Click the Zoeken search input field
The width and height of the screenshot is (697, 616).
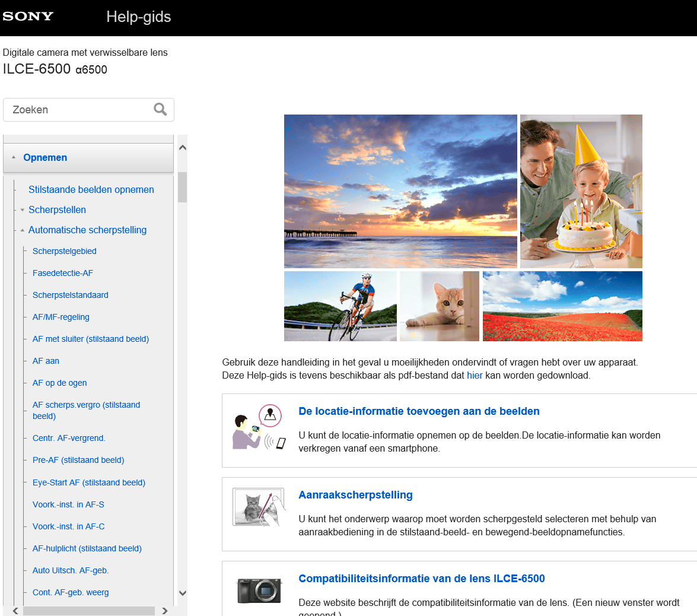coord(80,110)
